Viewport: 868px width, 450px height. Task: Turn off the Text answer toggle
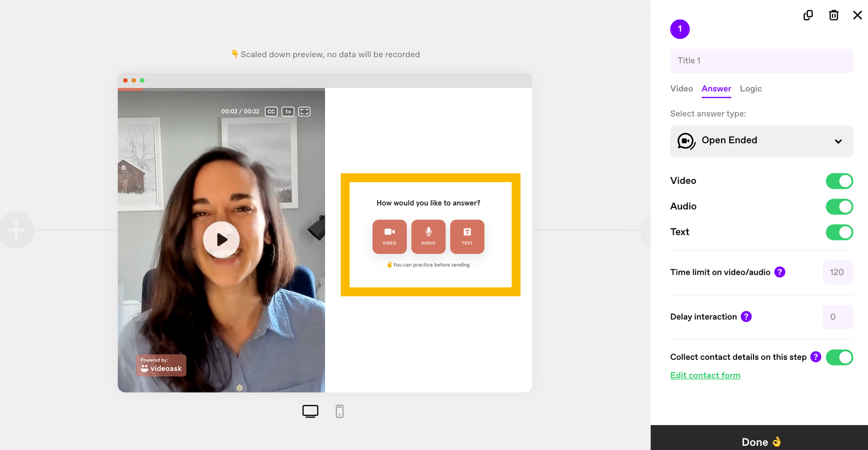pos(839,232)
